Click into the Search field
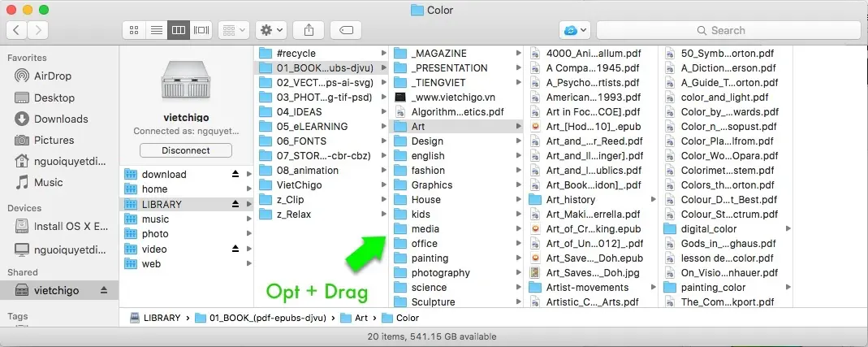Image resolution: width=868 pixels, height=347 pixels. (x=728, y=30)
